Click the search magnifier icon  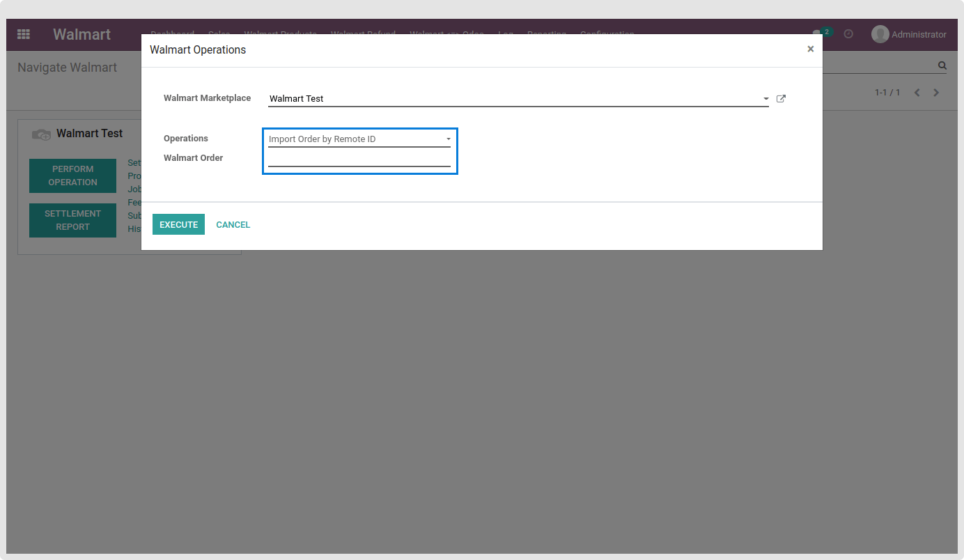(942, 65)
